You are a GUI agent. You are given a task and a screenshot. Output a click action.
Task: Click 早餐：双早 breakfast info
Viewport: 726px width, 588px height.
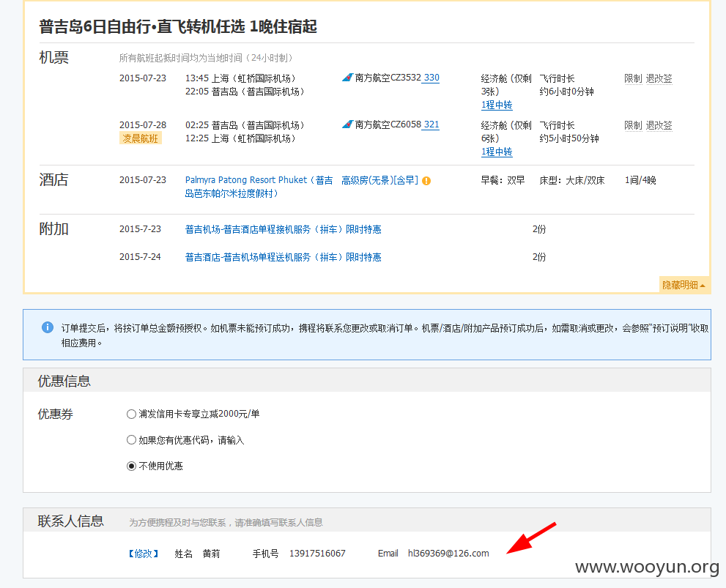point(503,180)
